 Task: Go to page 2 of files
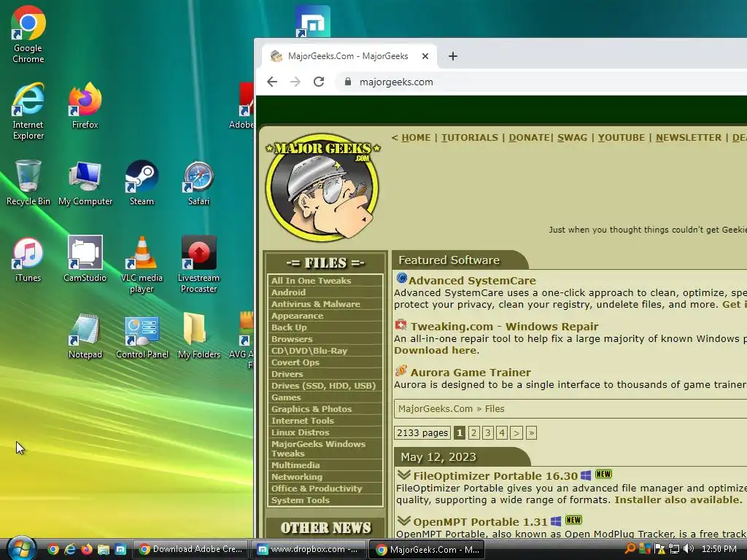point(473,433)
